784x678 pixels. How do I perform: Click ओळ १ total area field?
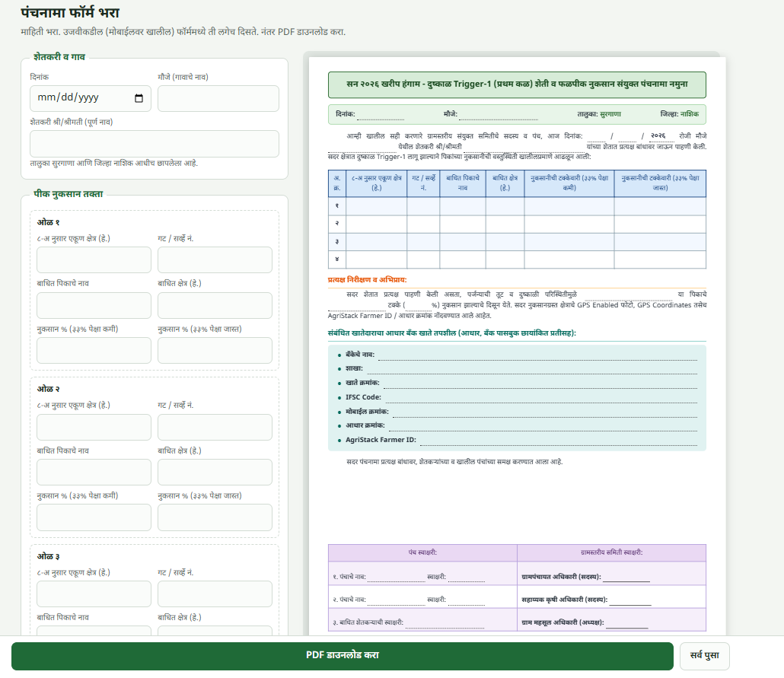(x=94, y=259)
